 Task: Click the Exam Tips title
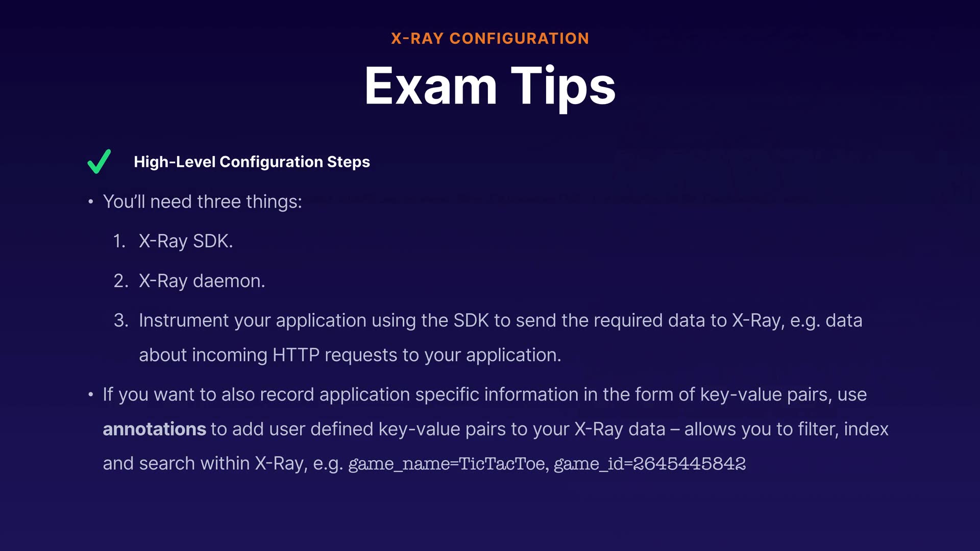[x=490, y=86]
